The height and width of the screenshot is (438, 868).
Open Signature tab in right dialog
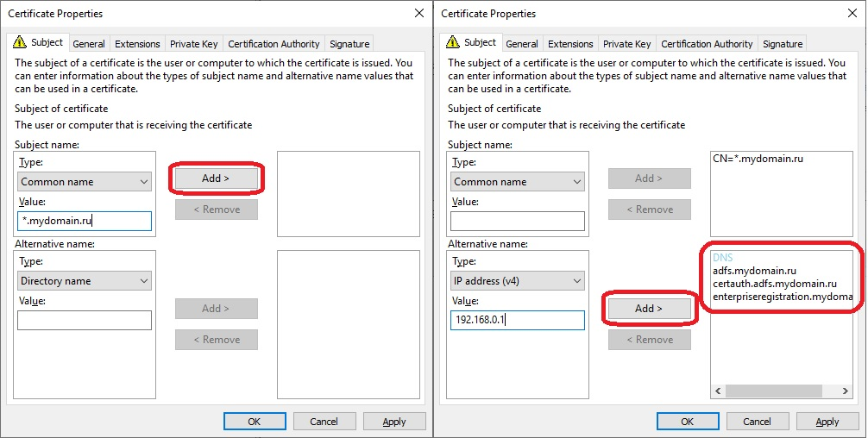(783, 44)
